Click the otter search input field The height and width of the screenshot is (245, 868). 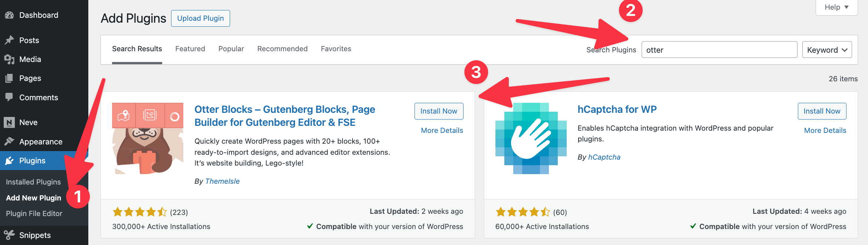719,49
